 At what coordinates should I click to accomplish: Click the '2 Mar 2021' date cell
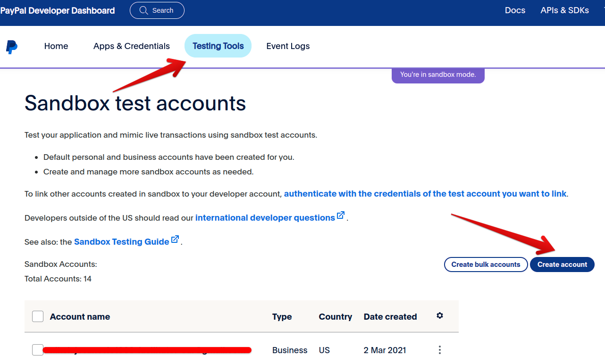coord(385,350)
